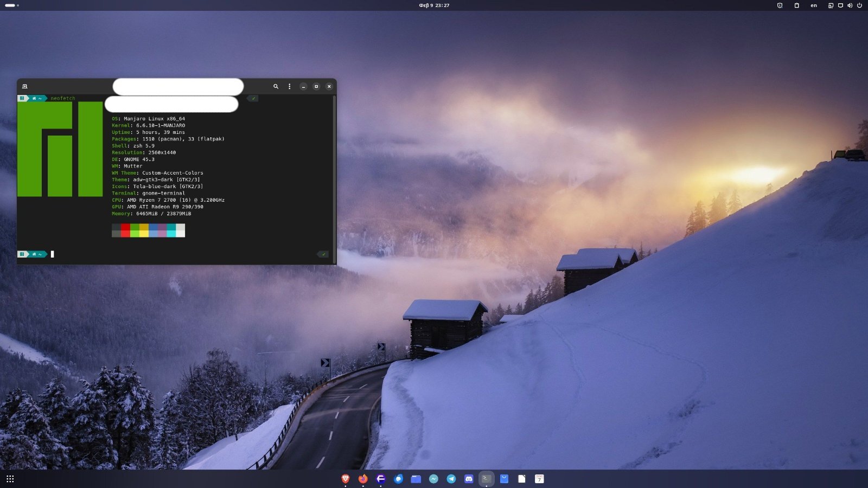Open Firefox from the dock

(363, 478)
